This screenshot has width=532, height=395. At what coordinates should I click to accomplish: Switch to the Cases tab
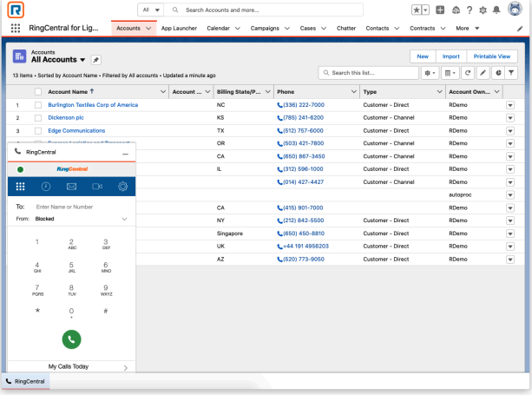pos(308,28)
